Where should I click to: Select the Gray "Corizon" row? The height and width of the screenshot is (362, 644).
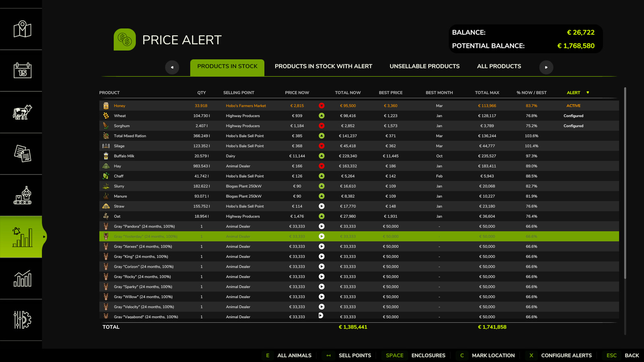tap(359, 267)
